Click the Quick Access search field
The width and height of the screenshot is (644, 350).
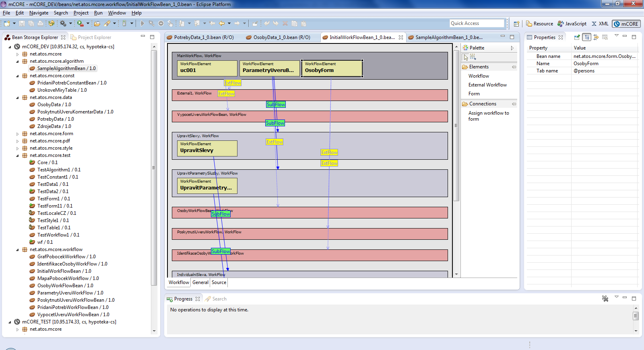(x=477, y=23)
